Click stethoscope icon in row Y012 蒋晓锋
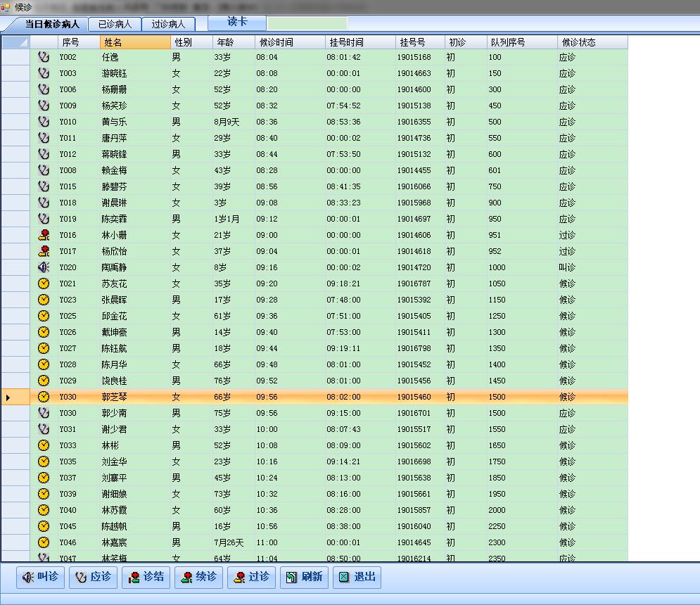This screenshot has height=605, width=700. click(x=44, y=154)
